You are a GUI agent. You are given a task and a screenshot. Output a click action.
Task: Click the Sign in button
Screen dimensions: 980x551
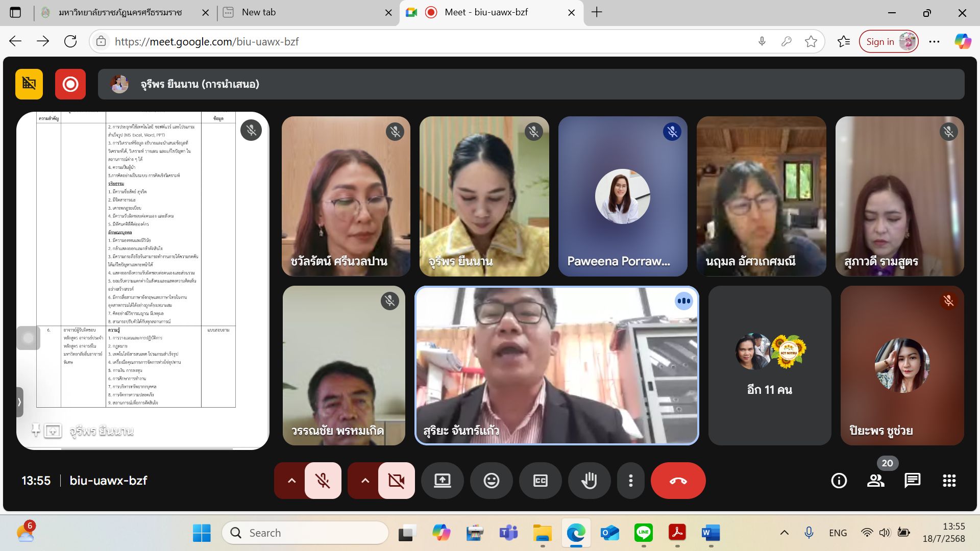point(880,42)
